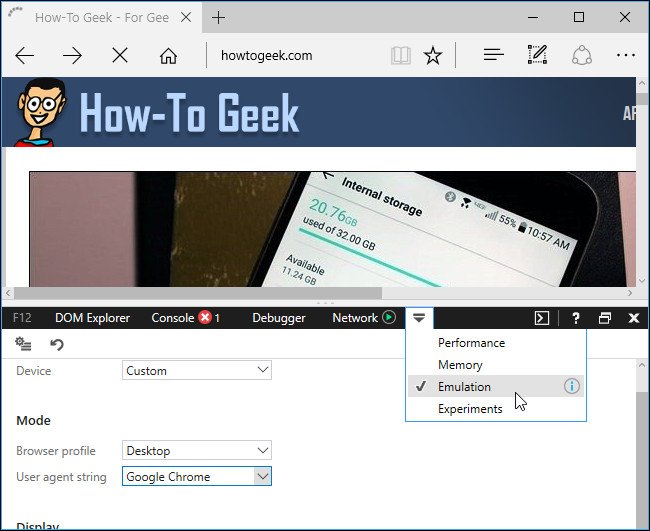The width and height of the screenshot is (650, 531).
Task: Maximize the Edge browser window
Action: [x=579, y=17]
